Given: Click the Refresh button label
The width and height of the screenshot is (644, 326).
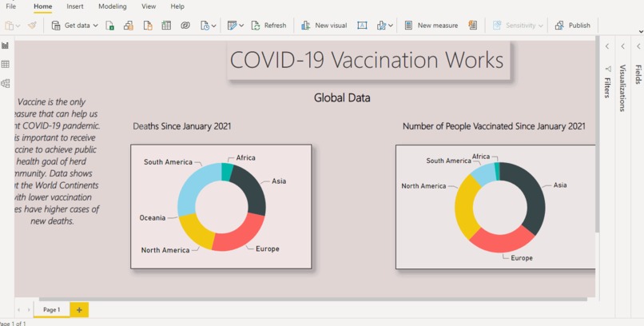Looking at the screenshot, I should pyautogui.click(x=275, y=26).
